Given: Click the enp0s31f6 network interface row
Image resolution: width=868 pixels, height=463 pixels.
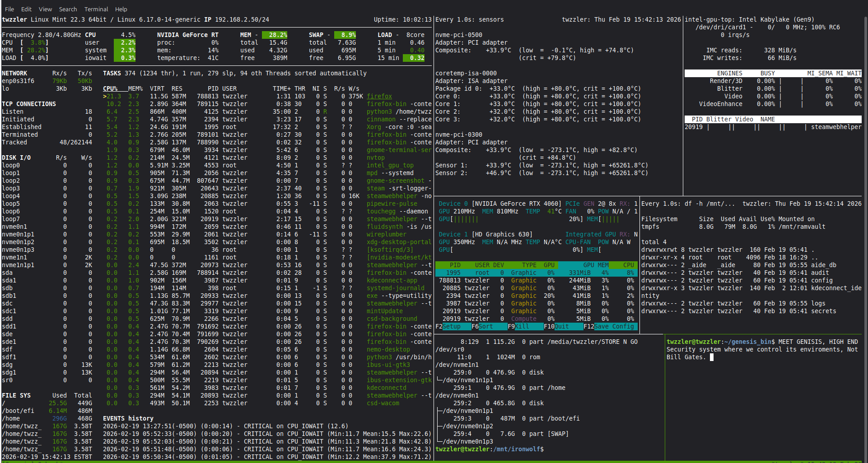Looking at the screenshot, I should point(47,81).
